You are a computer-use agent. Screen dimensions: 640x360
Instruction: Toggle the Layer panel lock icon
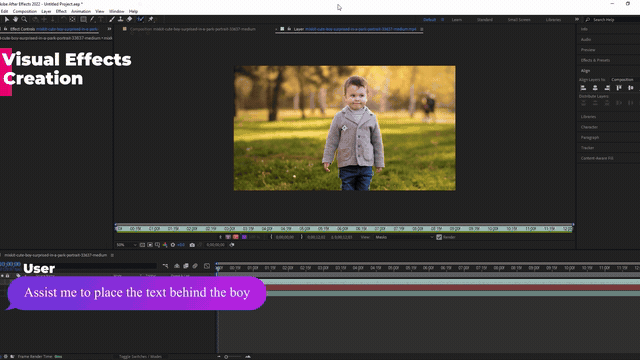pyautogui.click(x=289, y=29)
